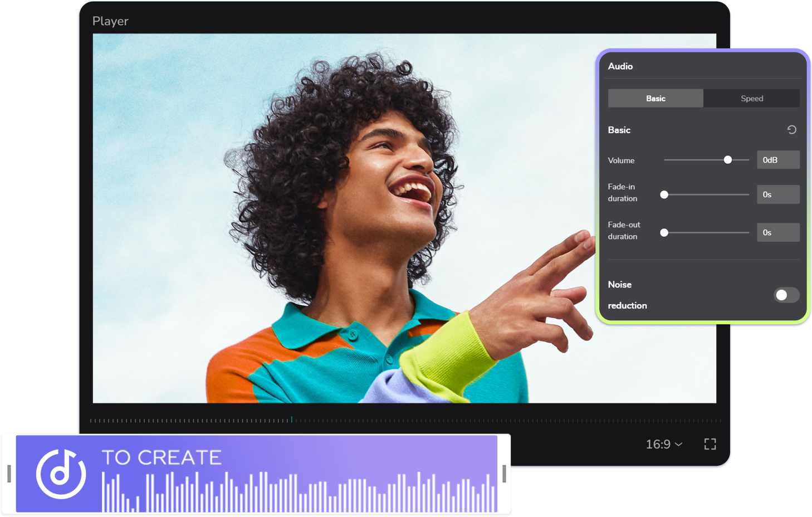Click the Fade-in duration label

[623, 193]
